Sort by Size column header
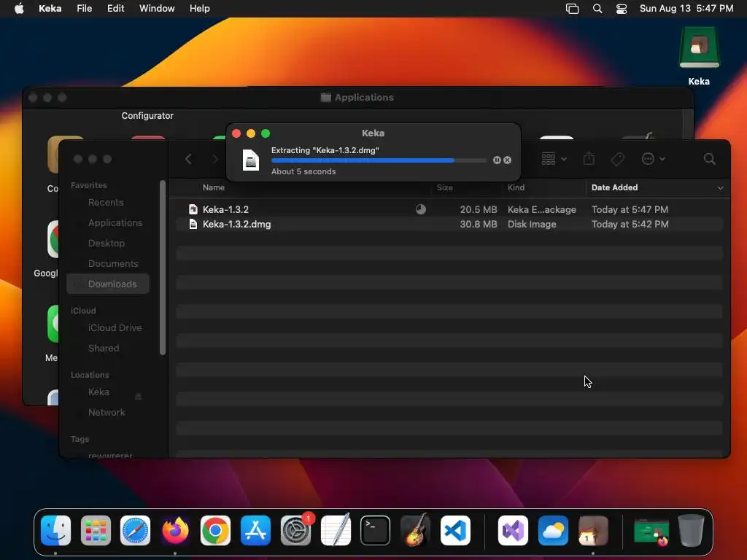747x560 pixels. coord(444,187)
